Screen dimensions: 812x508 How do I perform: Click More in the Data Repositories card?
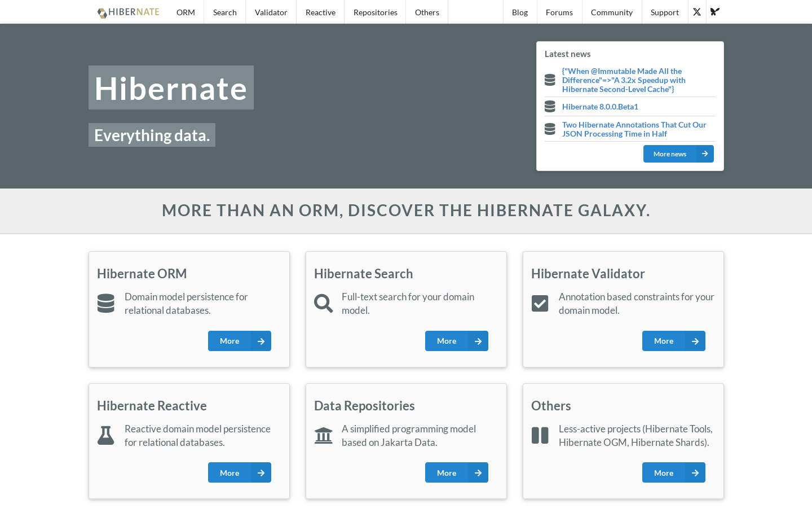pyautogui.click(x=457, y=472)
